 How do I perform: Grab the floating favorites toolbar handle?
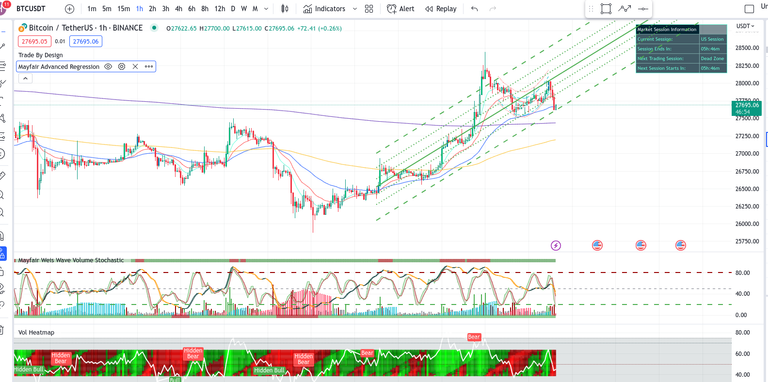pyautogui.click(x=591, y=9)
